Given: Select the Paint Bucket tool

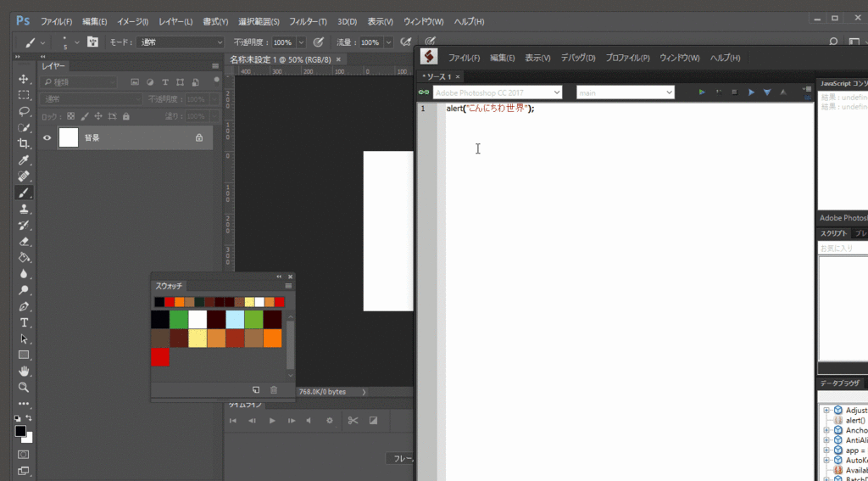Looking at the screenshot, I should [24, 258].
